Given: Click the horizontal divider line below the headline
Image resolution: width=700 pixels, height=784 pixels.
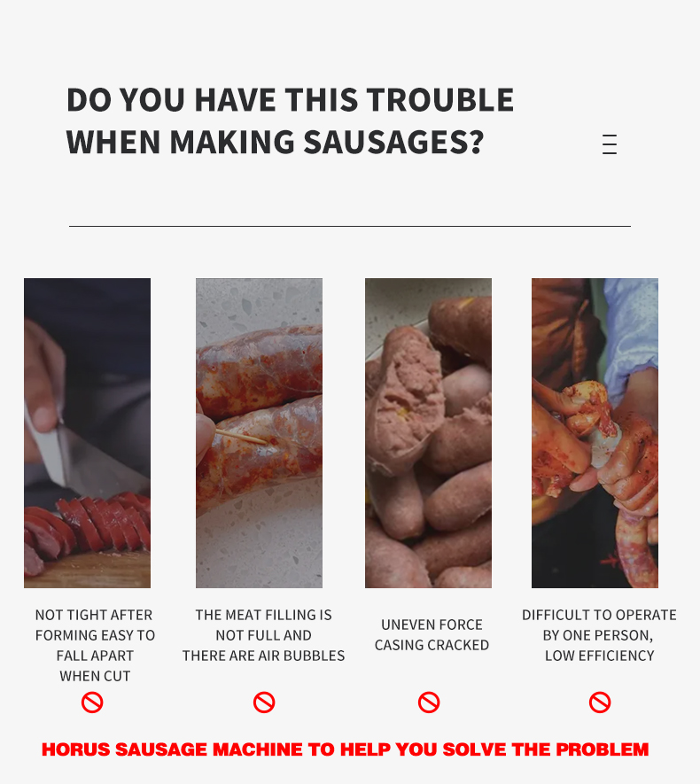Looking at the screenshot, I should point(350,226).
